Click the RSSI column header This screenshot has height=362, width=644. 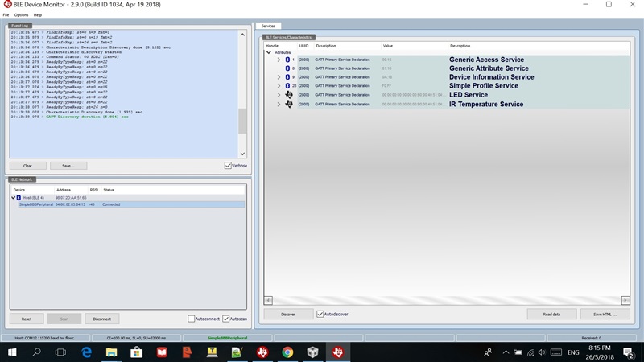[x=94, y=190]
